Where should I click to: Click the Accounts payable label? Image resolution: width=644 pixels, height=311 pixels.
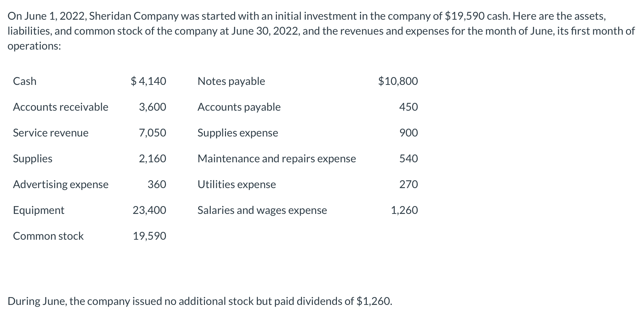(239, 107)
